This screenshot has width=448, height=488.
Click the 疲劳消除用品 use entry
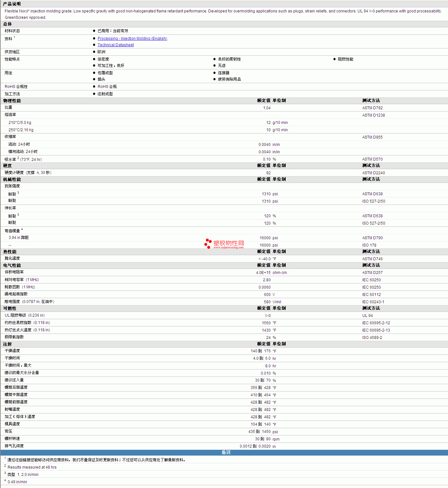229,79
